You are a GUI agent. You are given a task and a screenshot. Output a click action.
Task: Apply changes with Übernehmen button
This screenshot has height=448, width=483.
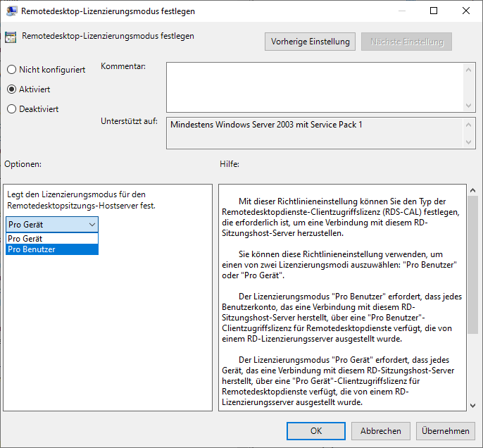pyautogui.click(x=446, y=430)
